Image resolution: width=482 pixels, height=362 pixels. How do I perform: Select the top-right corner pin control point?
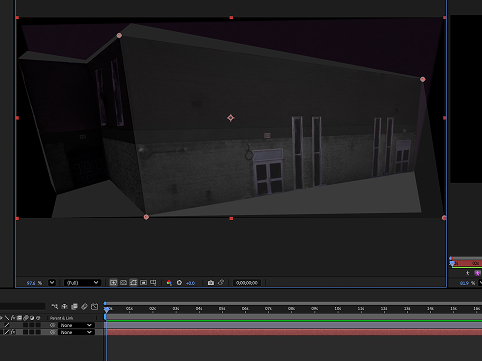[423, 79]
